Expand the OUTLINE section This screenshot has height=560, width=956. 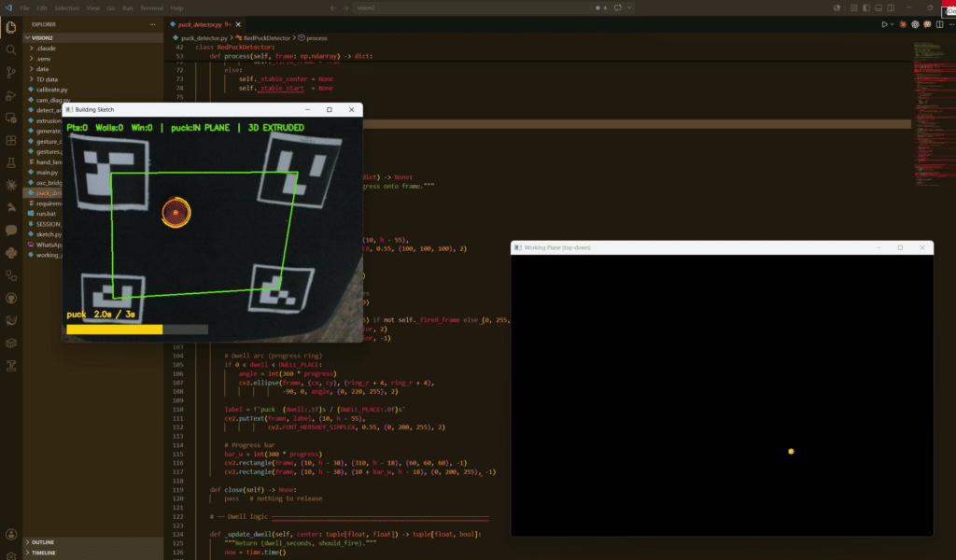43,541
